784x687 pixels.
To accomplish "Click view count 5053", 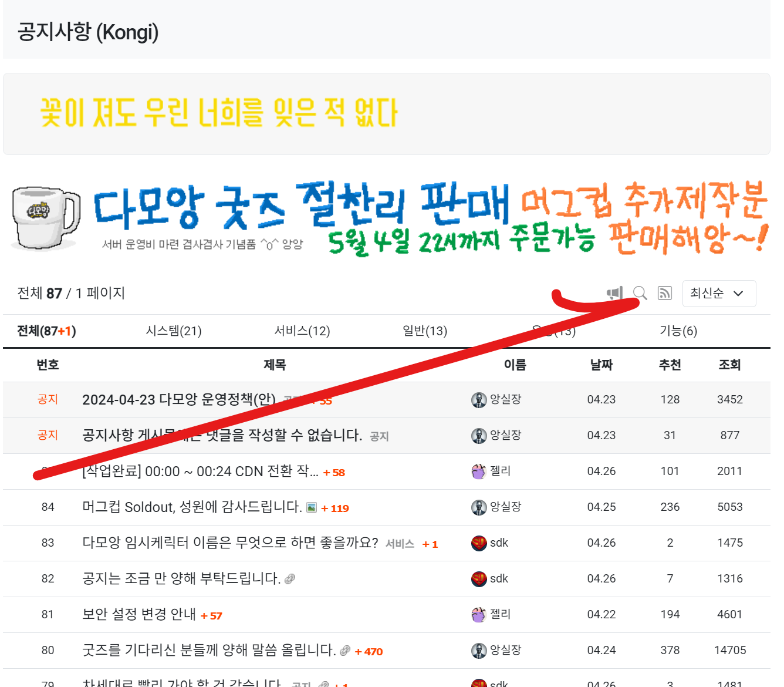I will click(x=730, y=507).
